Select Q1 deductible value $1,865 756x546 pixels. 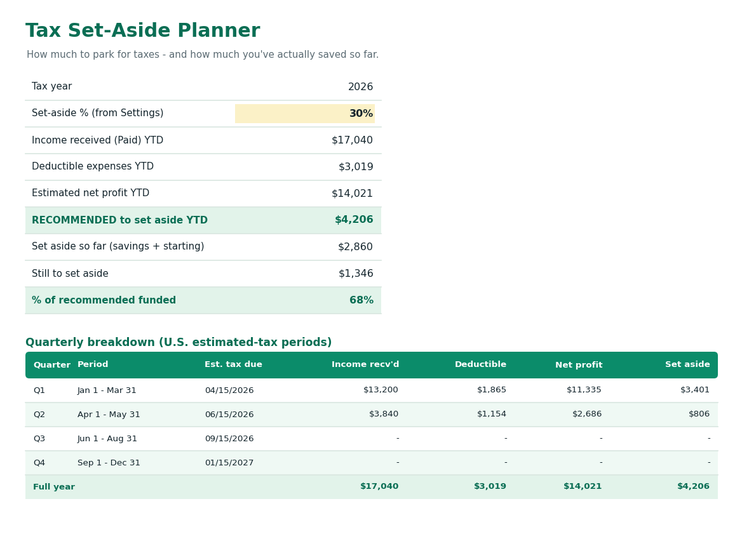pos(491,390)
